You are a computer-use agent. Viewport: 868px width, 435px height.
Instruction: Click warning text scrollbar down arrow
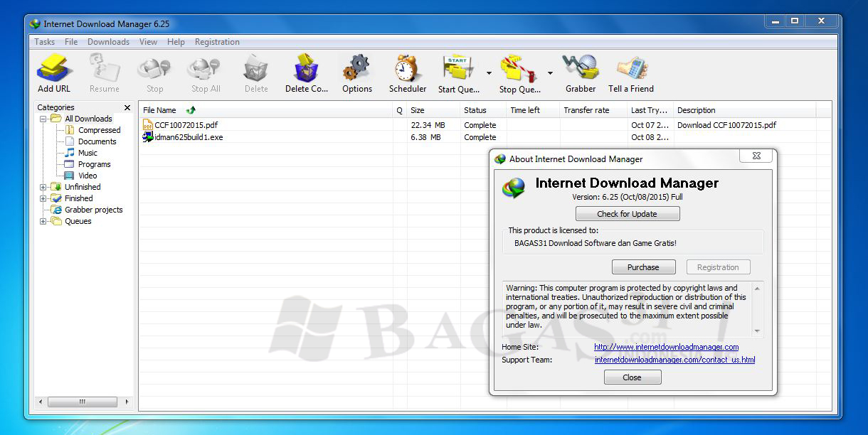point(757,331)
